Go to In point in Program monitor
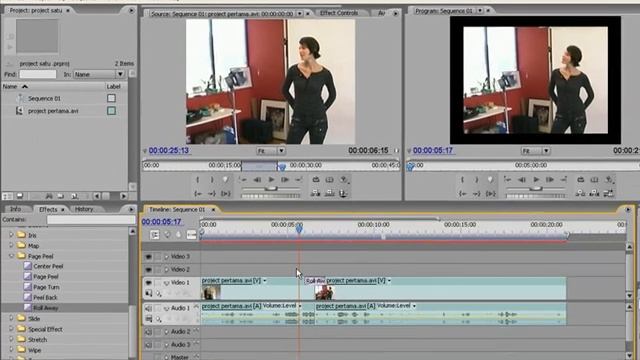The image size is (640, 360). coord(462,193)
